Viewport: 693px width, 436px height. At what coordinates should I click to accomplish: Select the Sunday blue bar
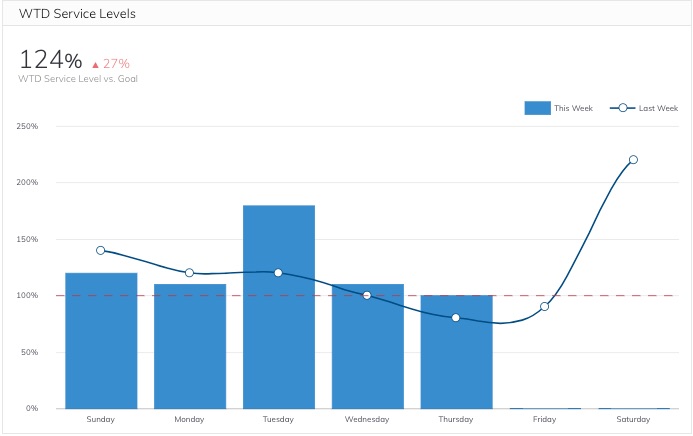(101, 340)
